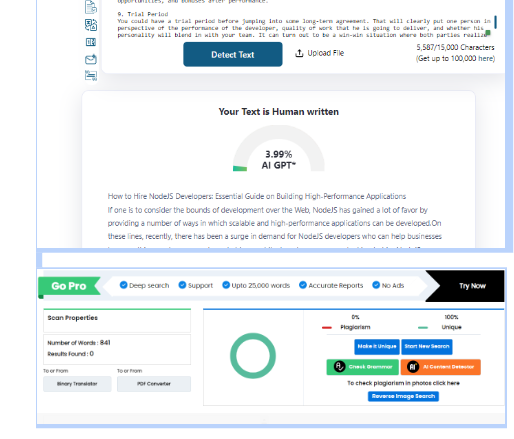
Task: Click the Get up to 100,000 here link
Action: [455, 58]
